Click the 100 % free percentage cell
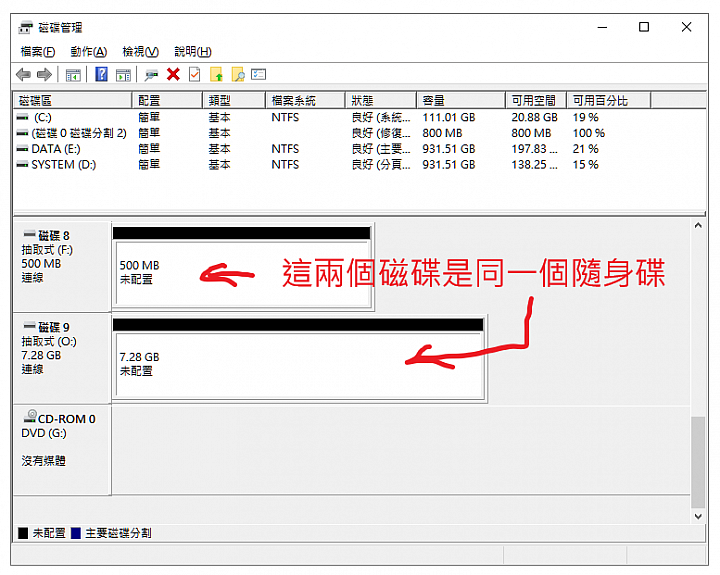 (x=589, y=133)
